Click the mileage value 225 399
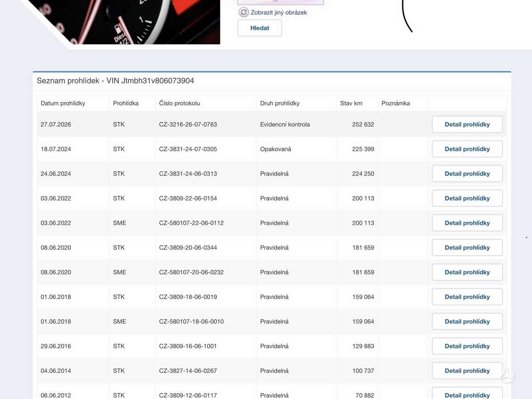Viewport: 532px width, 399px height. pyautogui.click(x=363, y=149)
